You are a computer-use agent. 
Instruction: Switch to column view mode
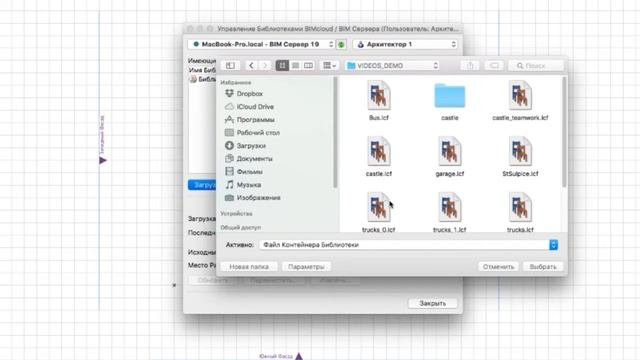308,65
